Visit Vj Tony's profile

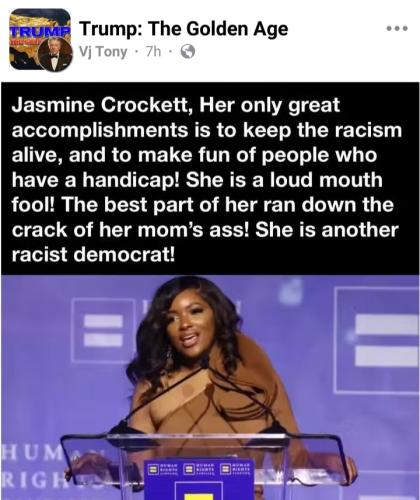[103, 52]
